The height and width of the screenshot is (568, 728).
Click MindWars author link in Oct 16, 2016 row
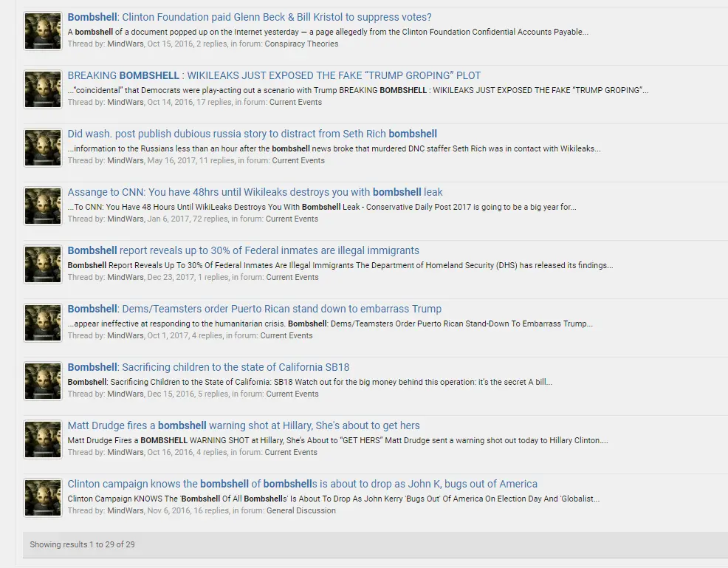(x=126, y=452)
